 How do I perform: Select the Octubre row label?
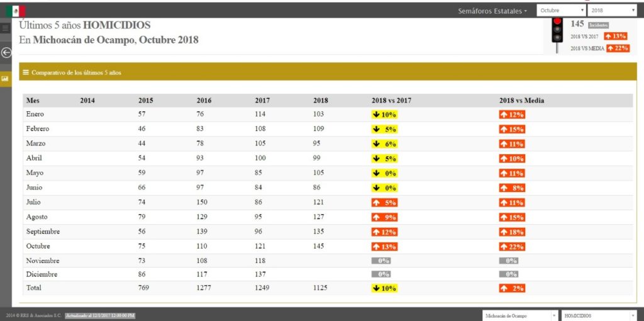[x=38, y=246]
